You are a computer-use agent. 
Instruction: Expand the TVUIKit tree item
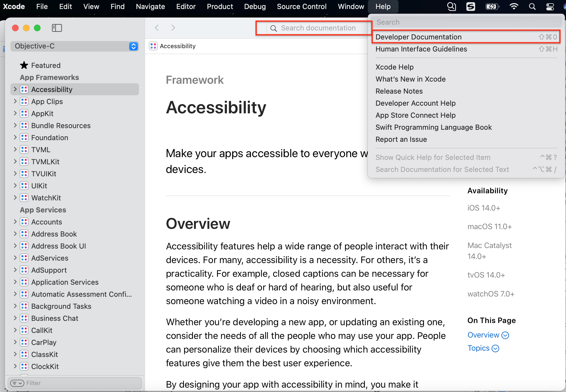pyautogui.click(x=15, y=174)
